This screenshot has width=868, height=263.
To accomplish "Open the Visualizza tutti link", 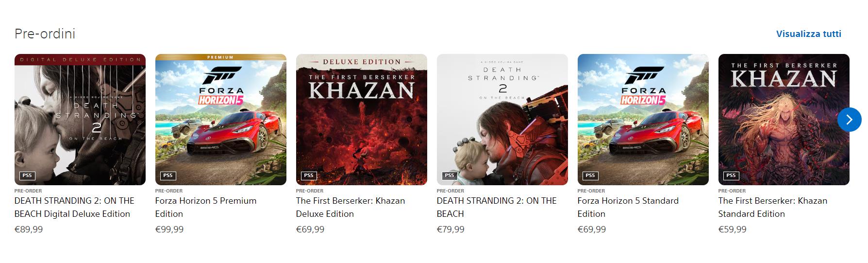I will coord(808,34).
